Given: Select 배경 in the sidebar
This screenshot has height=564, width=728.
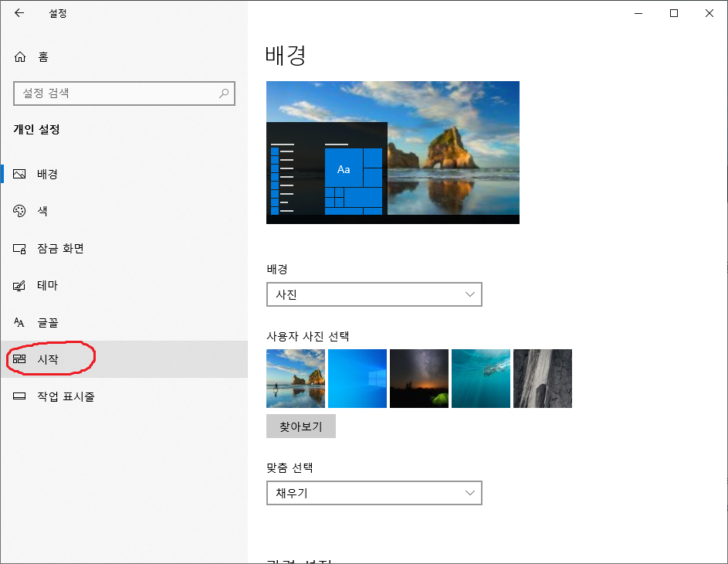Looking at the screenshot, I should pos(47,174).
